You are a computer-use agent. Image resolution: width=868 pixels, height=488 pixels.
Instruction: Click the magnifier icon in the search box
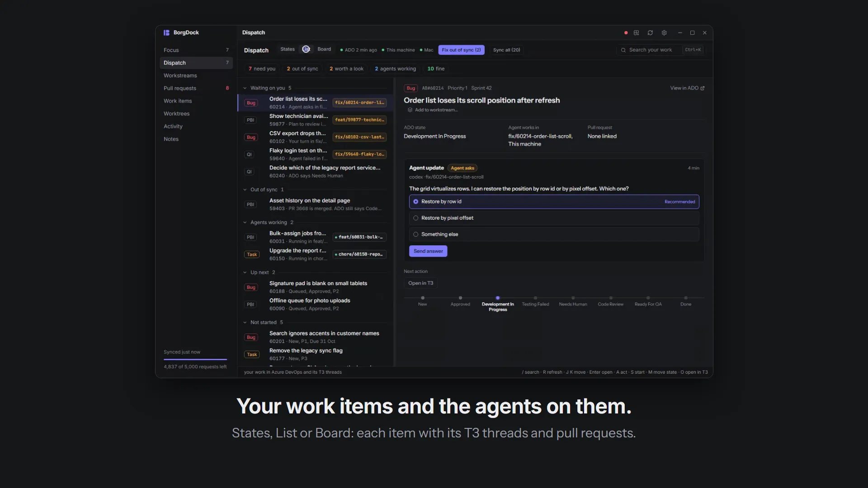pyautogui.click(x=623, y=50)
